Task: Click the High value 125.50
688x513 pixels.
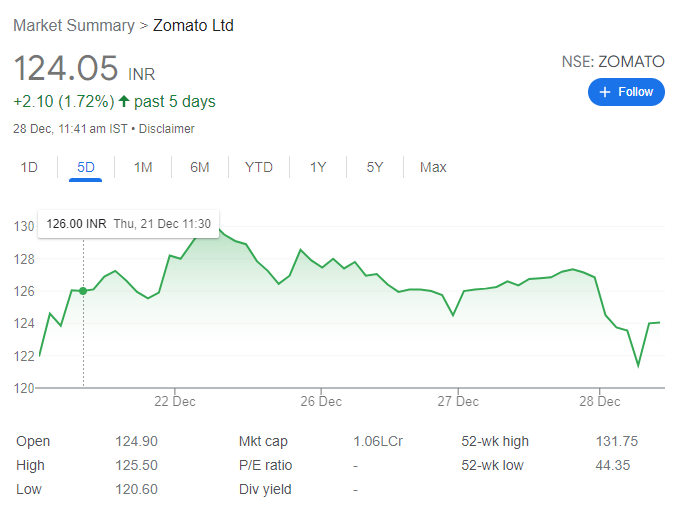Action: (136, 465)
